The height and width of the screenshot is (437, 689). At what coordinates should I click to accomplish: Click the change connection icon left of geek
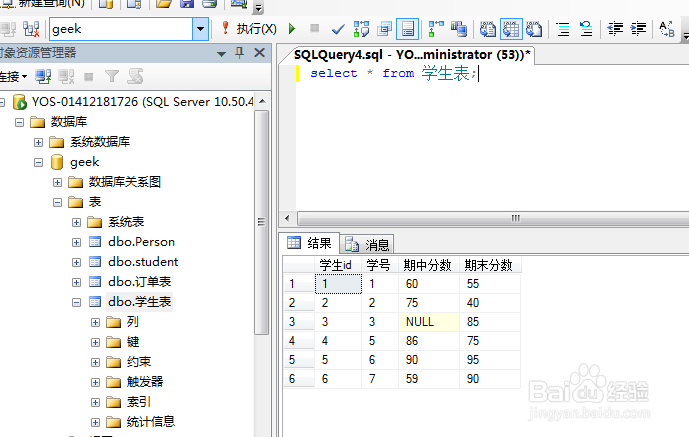(x=31, y=29)
